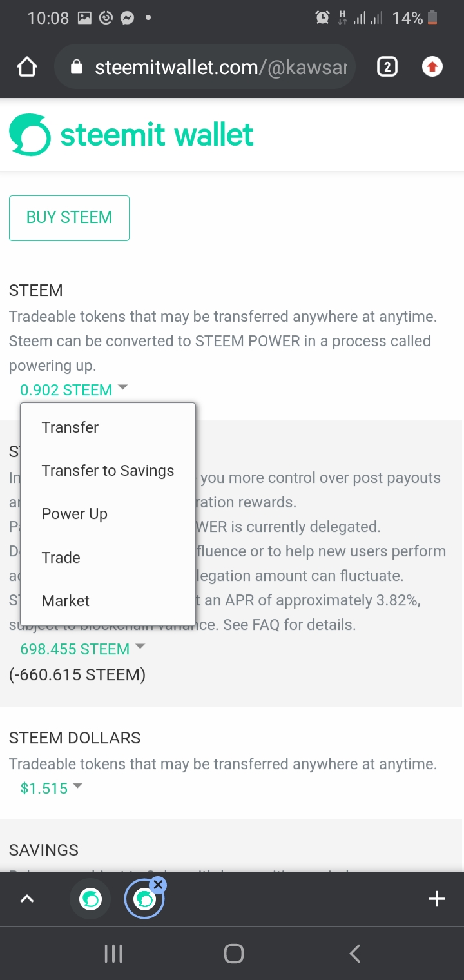Close the active bottom tab
This screenshot has width=464, height=980.
(158, 885)
